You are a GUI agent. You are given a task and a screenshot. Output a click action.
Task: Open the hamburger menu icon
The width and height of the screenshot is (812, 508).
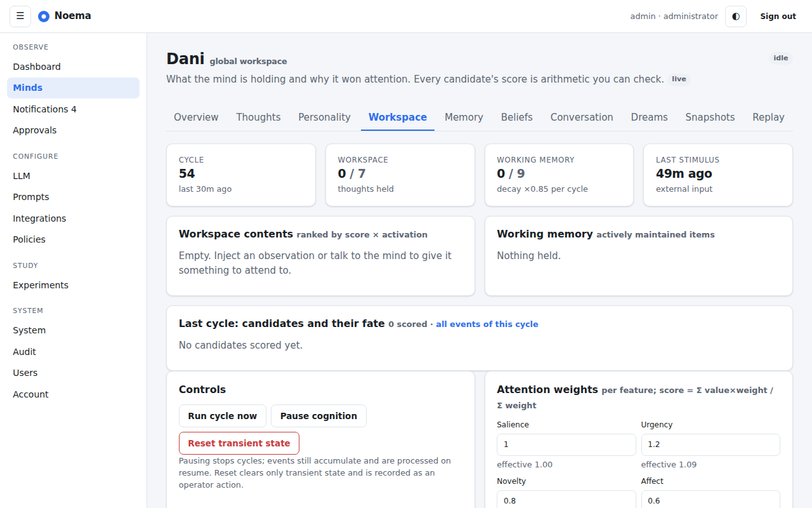pyautogui.click(x=20, y=17)
